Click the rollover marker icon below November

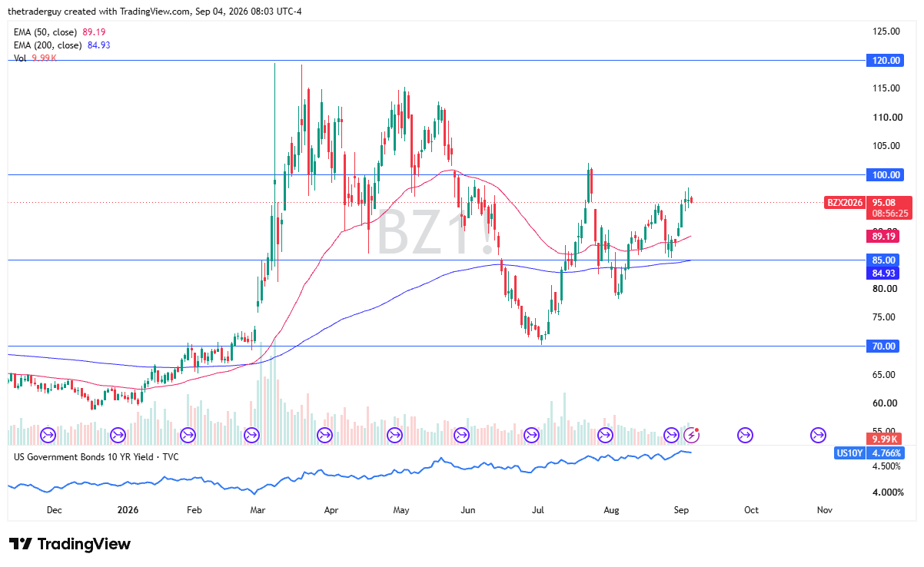(817, 436)
